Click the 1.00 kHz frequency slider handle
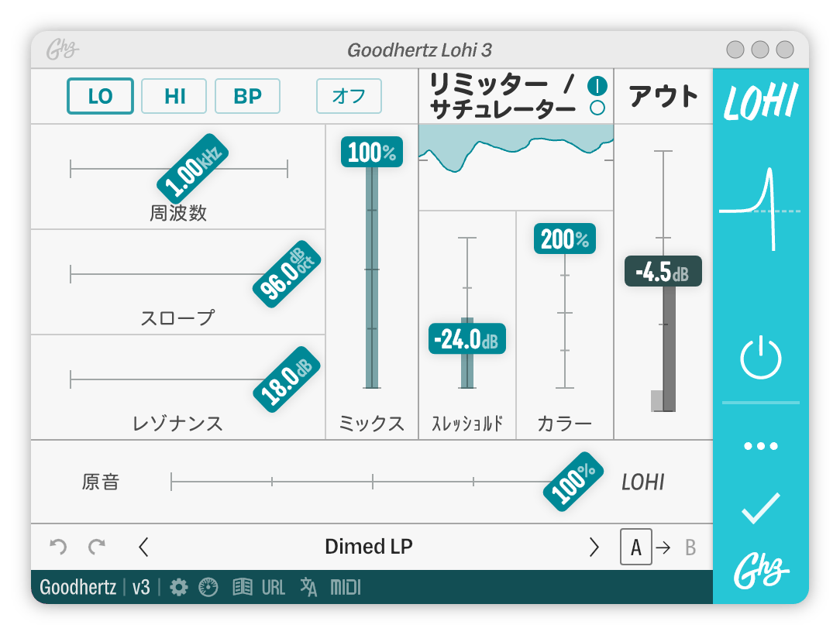The width and height of the screenshot is (840, 635). click(193, 168)
